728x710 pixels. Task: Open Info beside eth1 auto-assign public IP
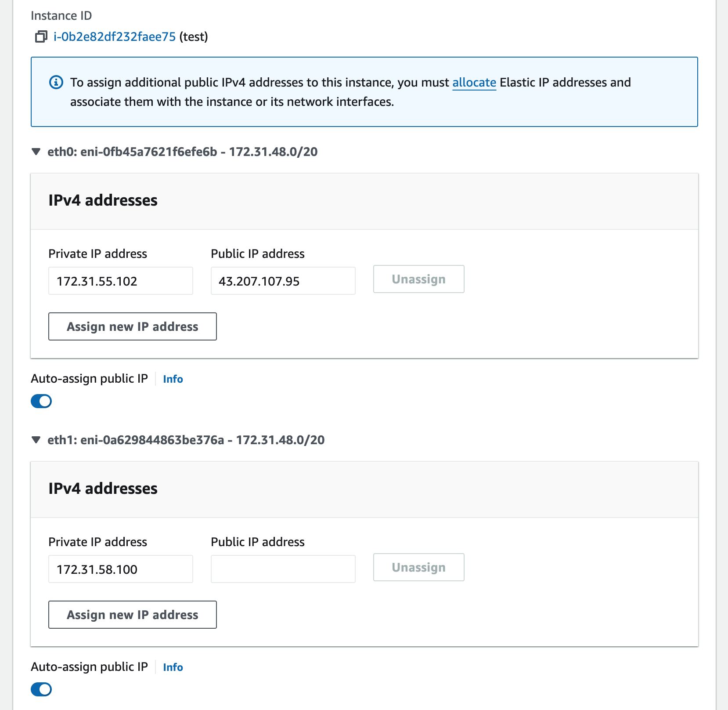tap(173, 667)
